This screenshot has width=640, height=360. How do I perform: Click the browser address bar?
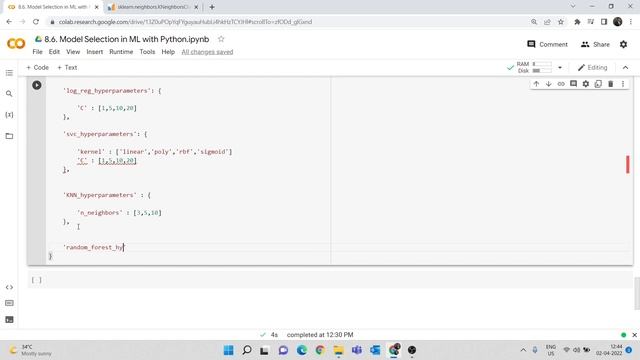pyautogui.click(x=286, y=22)
